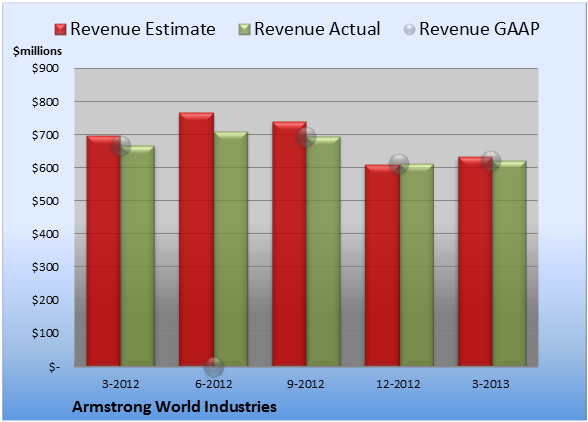Click the green Revenue Actual legend swatch
The width and height of the screenshot is (588, 422).
[x=244, y=30]
